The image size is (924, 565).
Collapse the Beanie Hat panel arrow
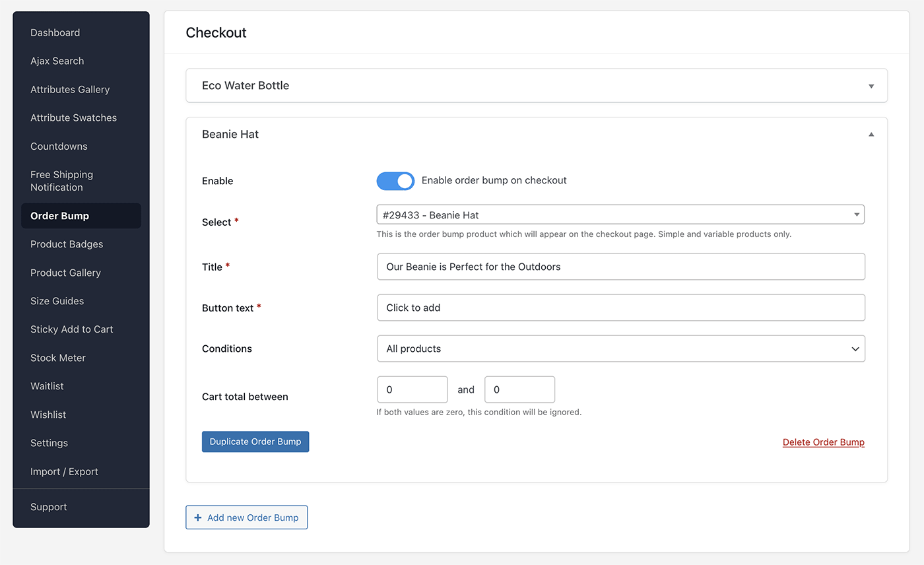[871, 135]
